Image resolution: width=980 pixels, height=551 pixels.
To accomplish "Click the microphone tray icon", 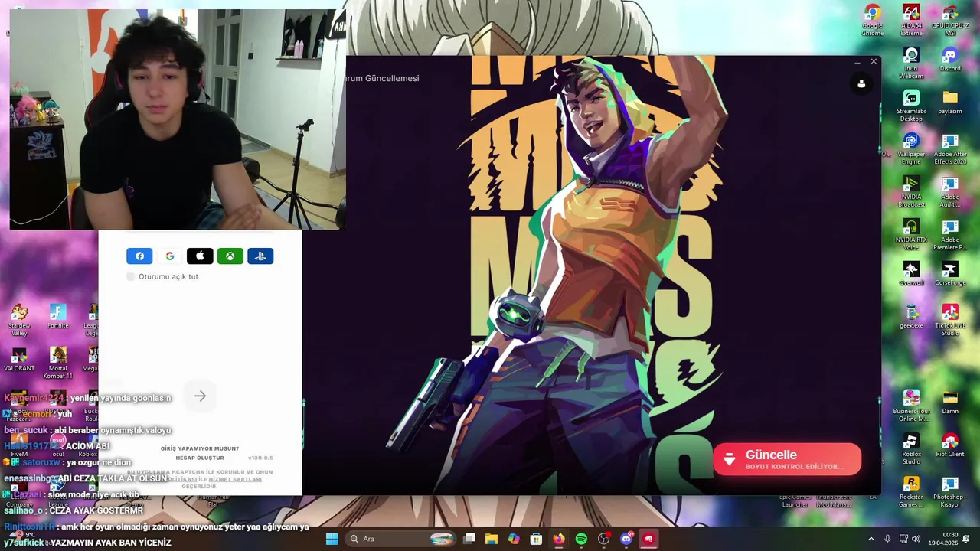I will 887,539.
